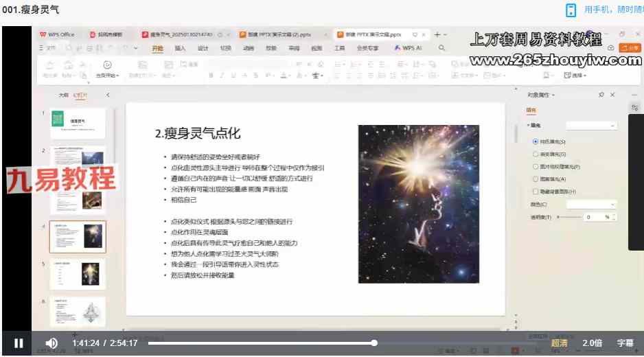Click the video progress bar handle

(374, 343)
